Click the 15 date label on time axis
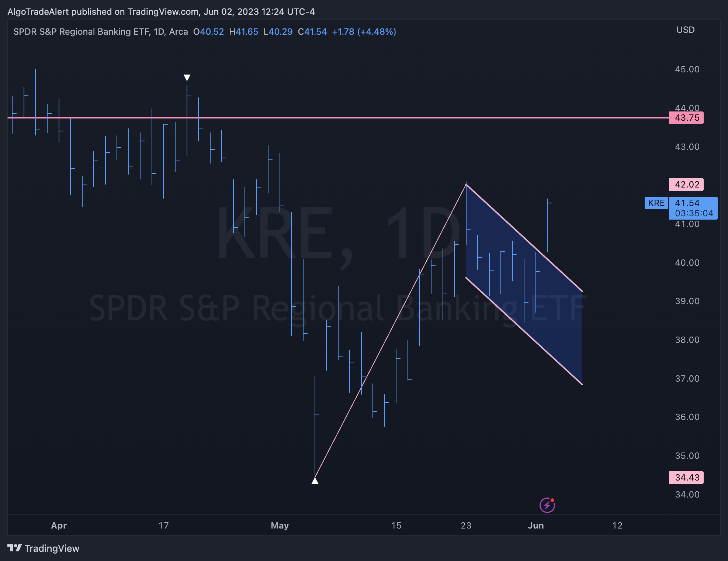728x561 pixels. coord(396,526)
